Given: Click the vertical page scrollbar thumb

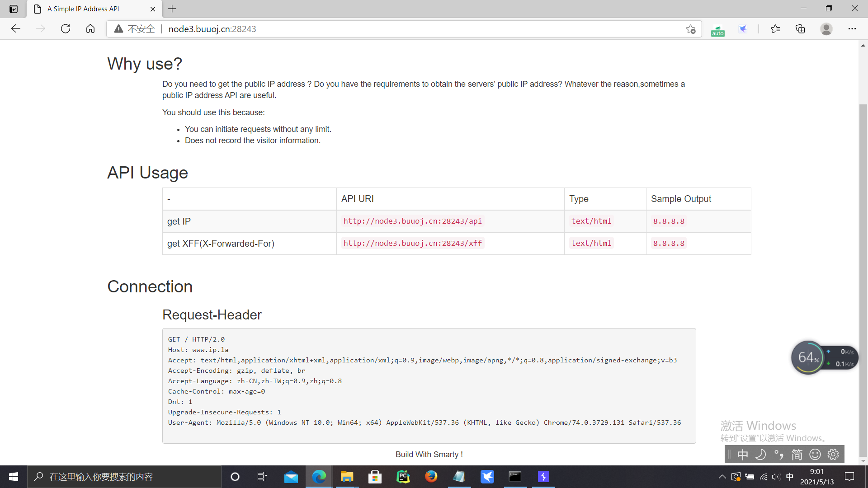Looking at the screenshot, I should tap(863, 280).
